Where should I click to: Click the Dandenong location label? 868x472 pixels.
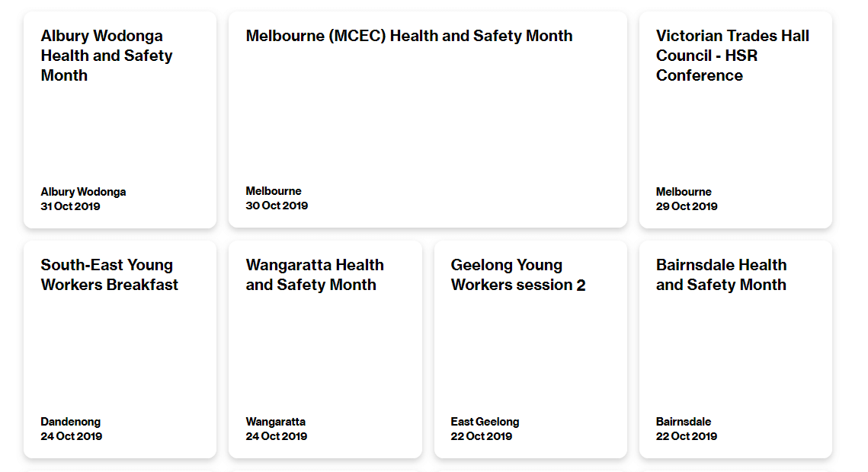coord(70,422)
